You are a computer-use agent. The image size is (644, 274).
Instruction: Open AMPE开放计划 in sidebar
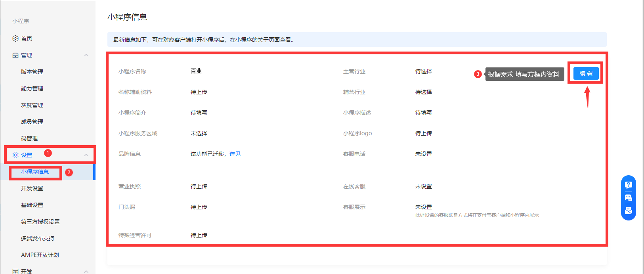pyautogui.click(x=40, y=255)
